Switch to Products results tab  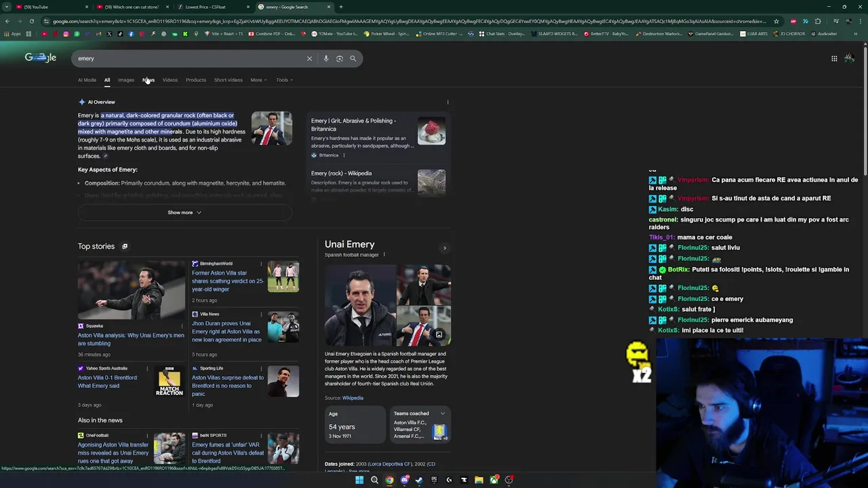click(x=196, y=80)
